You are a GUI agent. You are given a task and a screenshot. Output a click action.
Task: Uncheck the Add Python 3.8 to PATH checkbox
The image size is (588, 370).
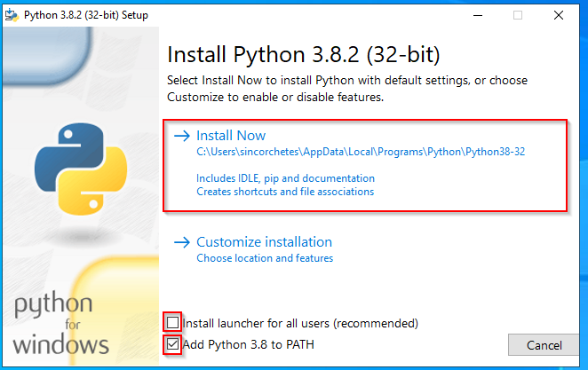coord(173,344)
